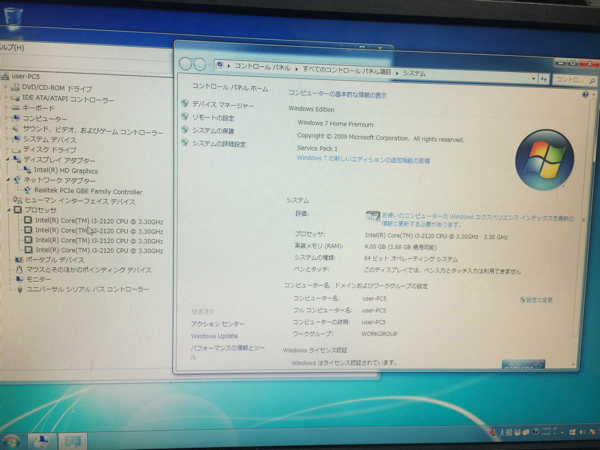The height and width of the screenshot is (450, 600).
Task: Select the ディスプレイ アダプター category icon
Action: click(x=17, y=159)
